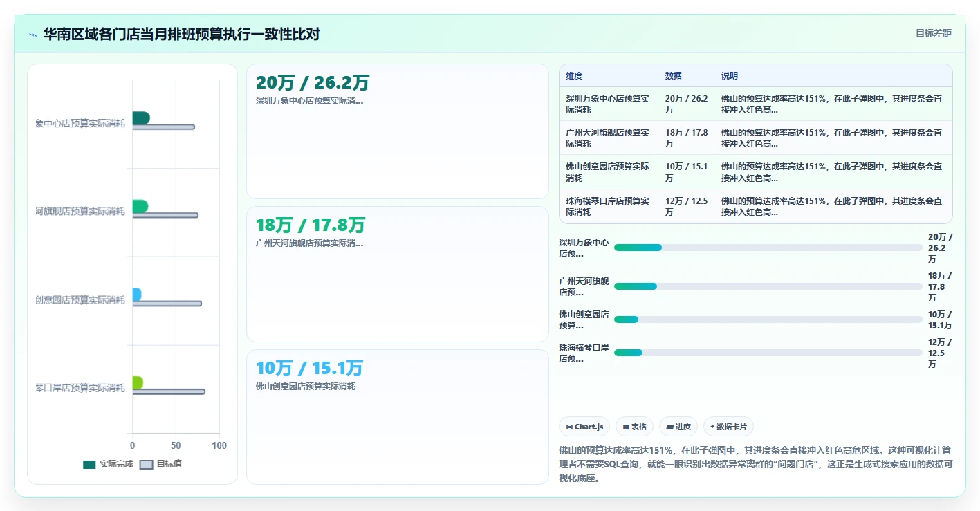Click progress label 广州天河旗舰店预…

click(584, 286)
